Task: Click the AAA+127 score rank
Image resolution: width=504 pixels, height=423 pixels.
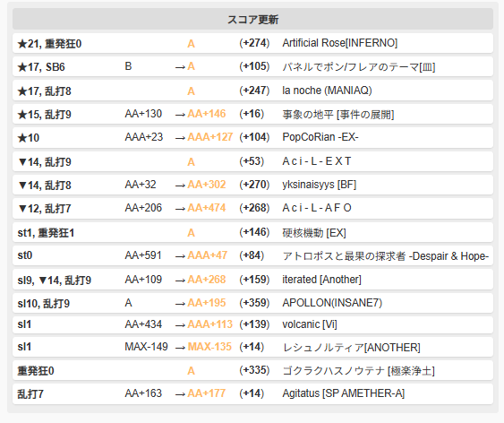Action: tap(209, 137)
